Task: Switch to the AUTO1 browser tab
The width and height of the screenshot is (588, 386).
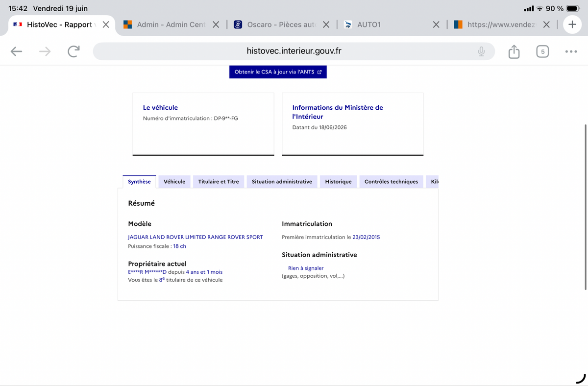Action: tap(387, 24)
